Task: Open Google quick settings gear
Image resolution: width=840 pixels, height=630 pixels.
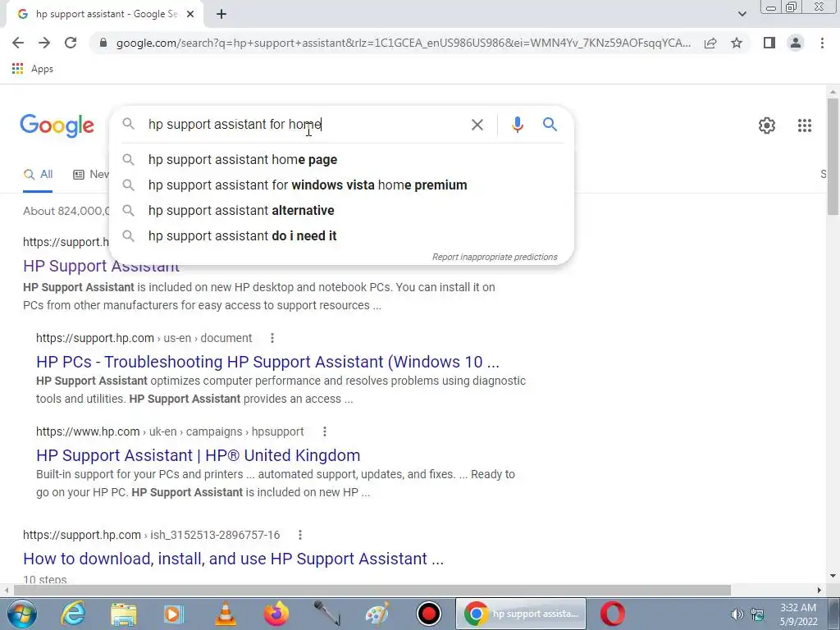Action: [x=767, y=126]
